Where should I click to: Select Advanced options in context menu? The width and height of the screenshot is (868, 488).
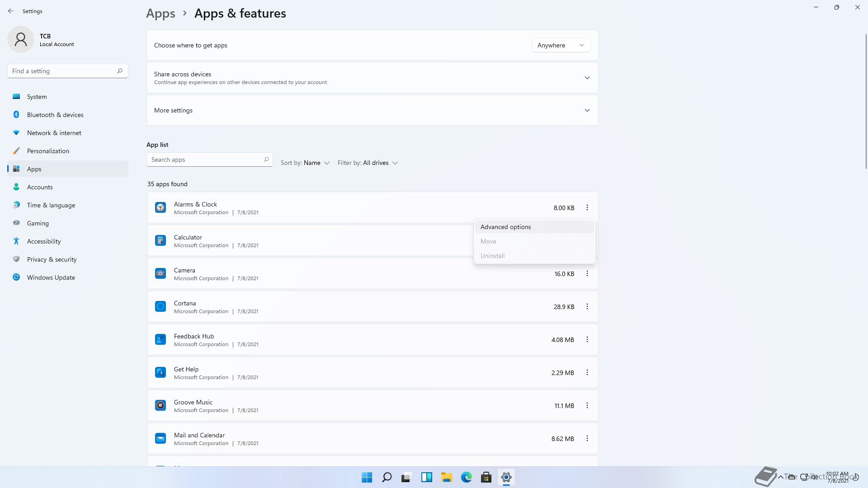[x=534, y=227]
